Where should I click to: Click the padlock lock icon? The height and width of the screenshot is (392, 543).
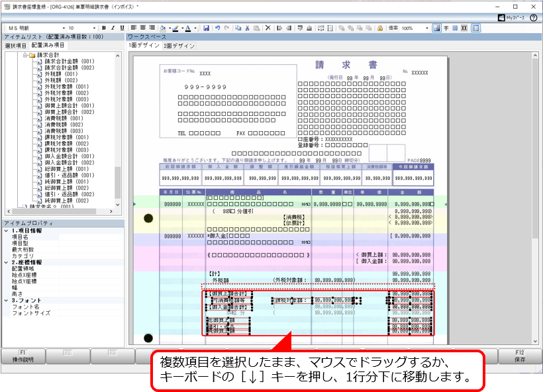[380, 28]
